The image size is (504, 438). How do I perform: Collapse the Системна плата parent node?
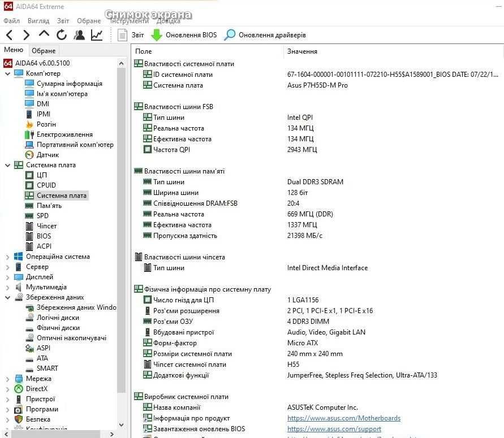8,165
